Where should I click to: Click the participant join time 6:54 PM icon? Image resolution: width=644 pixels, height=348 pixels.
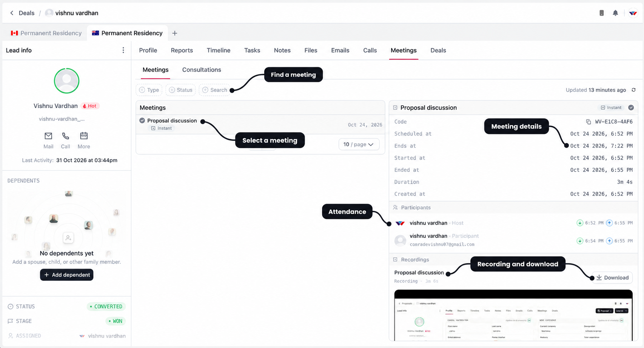pos(580,241)
